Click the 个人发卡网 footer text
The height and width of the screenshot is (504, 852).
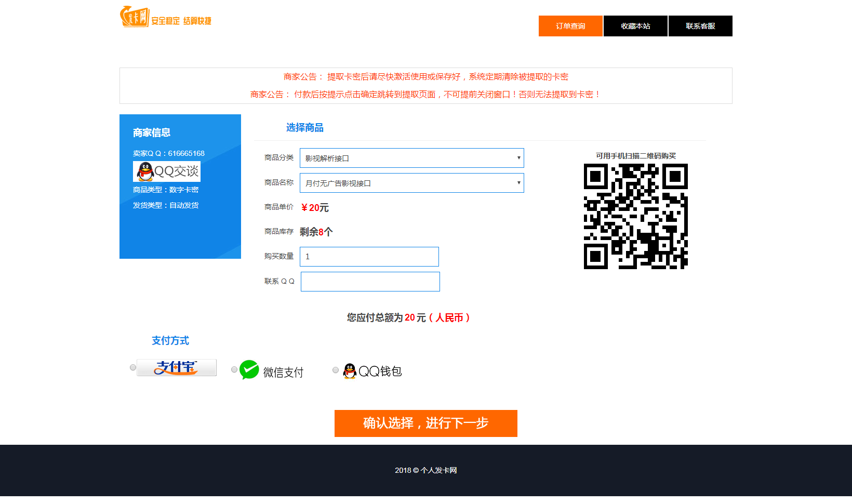click(x=438, y=470)
